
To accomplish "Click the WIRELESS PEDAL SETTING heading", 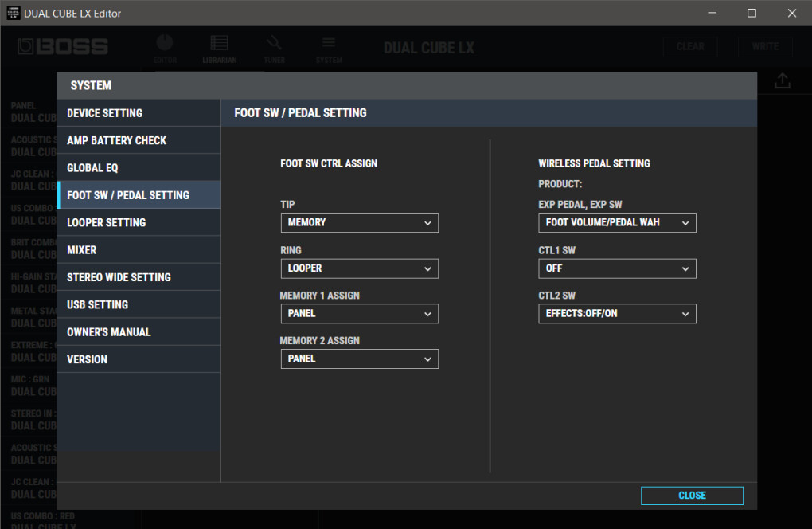I will coord(594,163).
